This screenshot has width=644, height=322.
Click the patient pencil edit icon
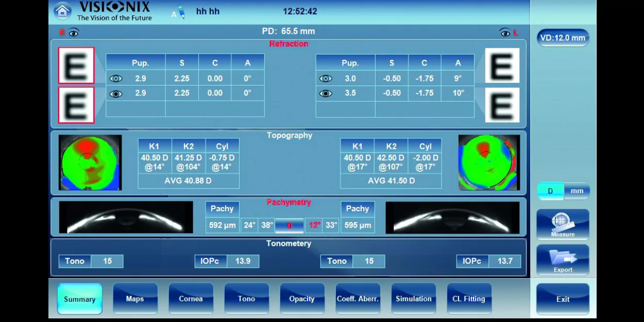[181, 12]
